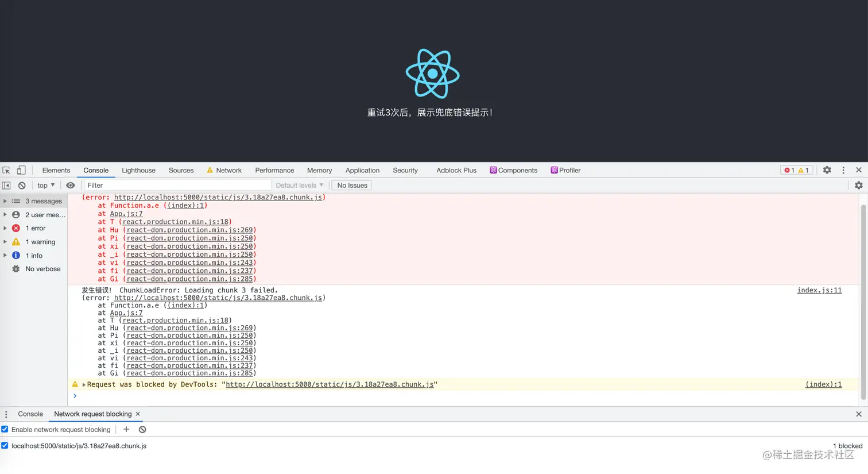
Task: Switch to the Elements tab
Action: (x=56, y=170)
